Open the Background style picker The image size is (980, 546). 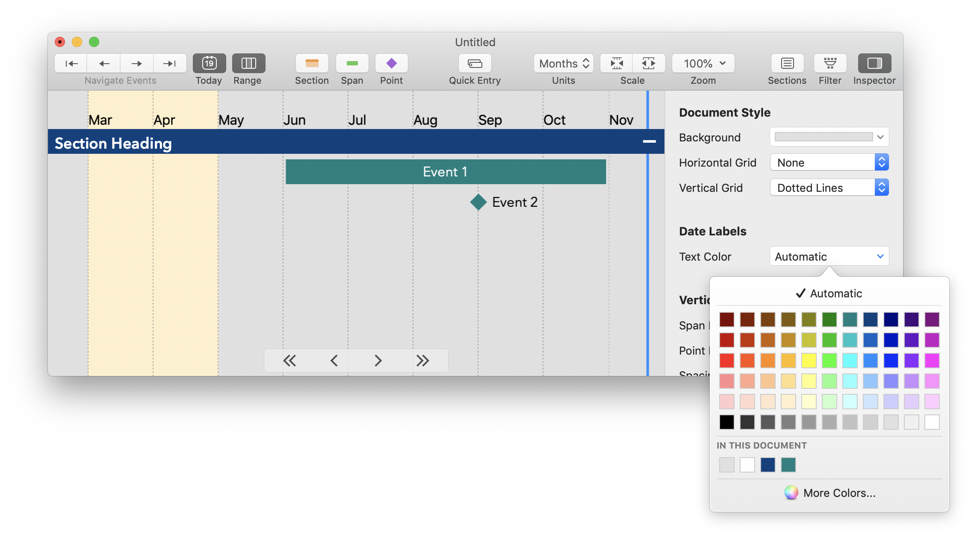828,137
